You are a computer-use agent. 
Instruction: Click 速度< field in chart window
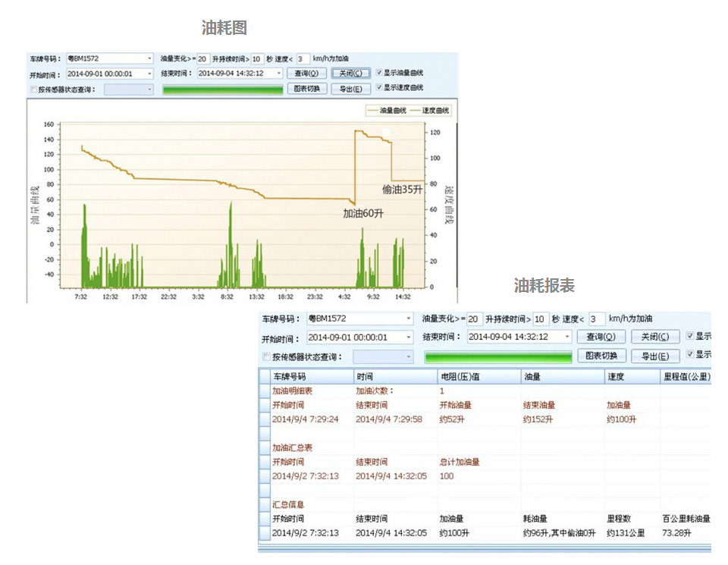[303, 59]
